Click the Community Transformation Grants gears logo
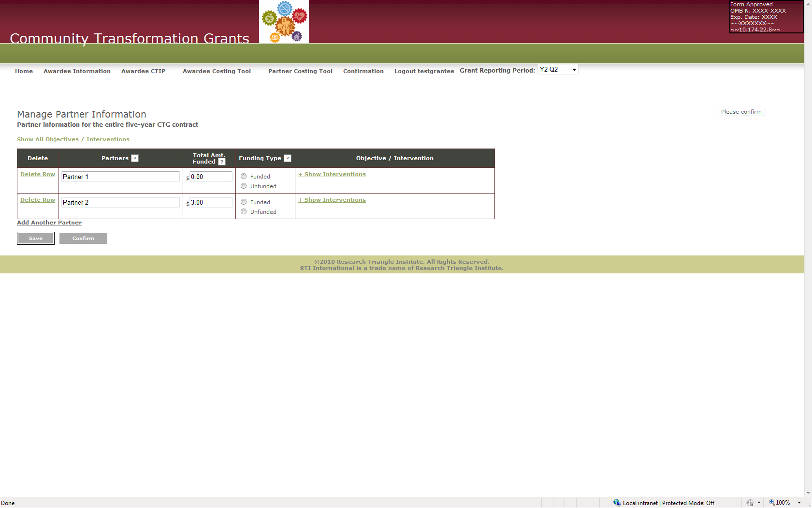The height and width of the screenshot is (508, 812). point(284,22)
